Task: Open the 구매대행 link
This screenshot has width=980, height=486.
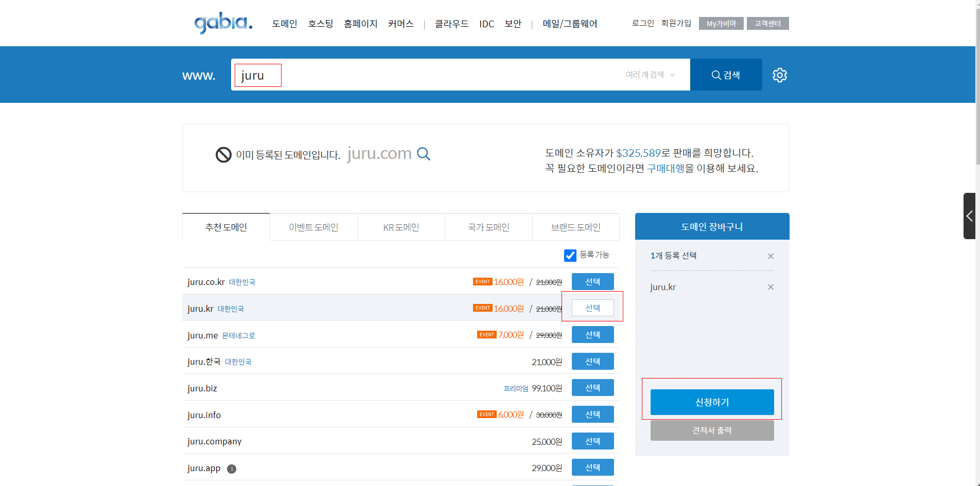Action: 666,168
